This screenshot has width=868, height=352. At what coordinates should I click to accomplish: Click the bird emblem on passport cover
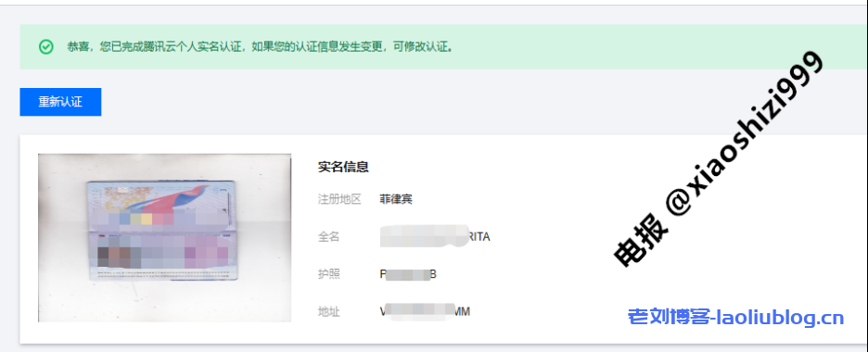pyautogui.click(x=183, y=197)
